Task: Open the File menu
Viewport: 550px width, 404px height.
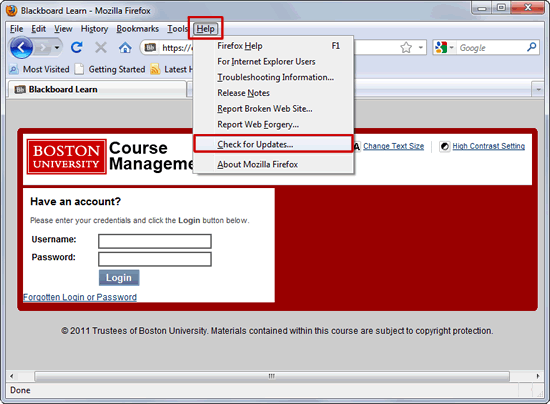Action: (16, 29)
